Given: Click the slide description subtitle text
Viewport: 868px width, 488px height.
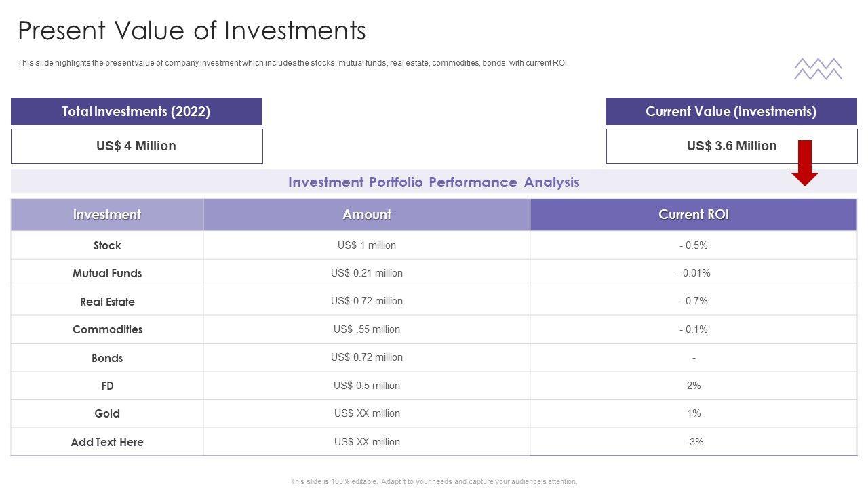Looking at the screenshot, I should tap(293, 63).
